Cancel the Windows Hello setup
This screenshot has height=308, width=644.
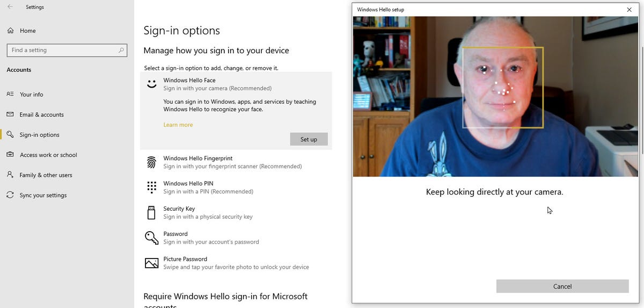coord(562,286)
